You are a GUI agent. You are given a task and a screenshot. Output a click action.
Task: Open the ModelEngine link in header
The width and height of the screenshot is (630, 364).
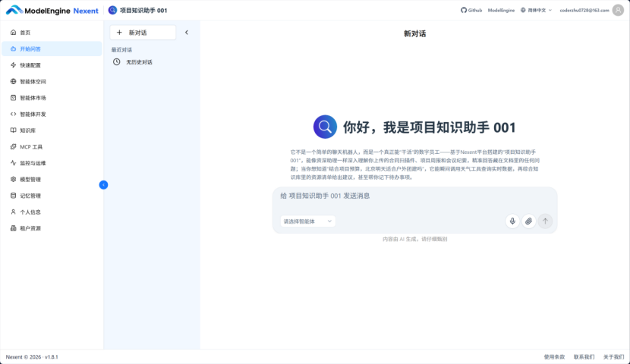pos(501,11)
